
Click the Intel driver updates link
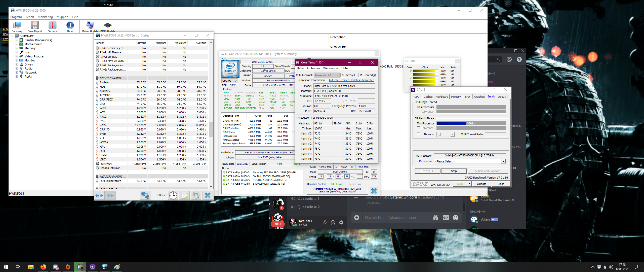click(351, 80)
